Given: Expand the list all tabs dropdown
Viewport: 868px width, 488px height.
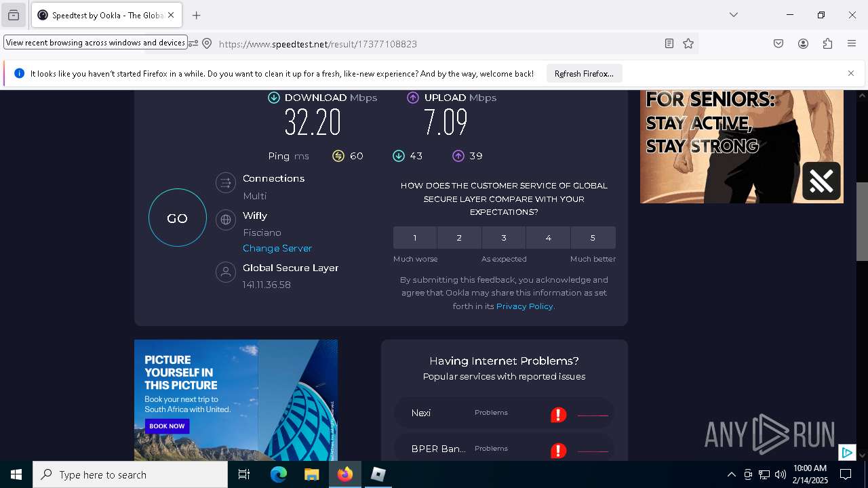Looking at the screenshot, I should click(x=734, y=15).
